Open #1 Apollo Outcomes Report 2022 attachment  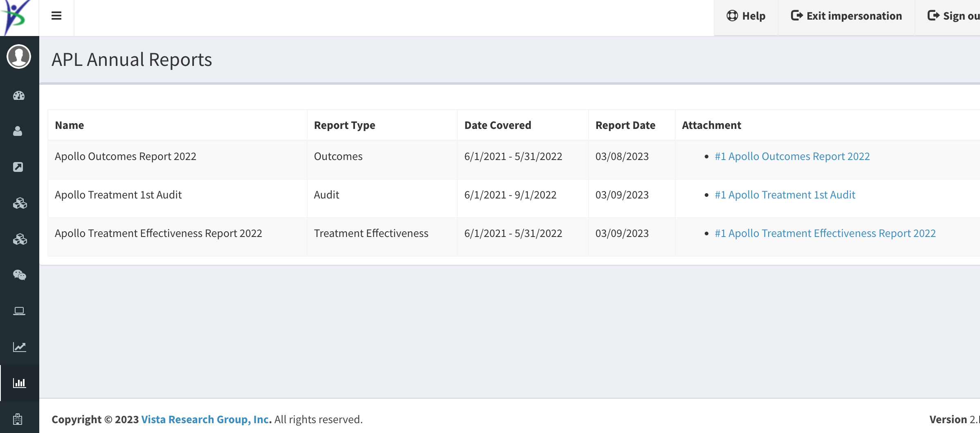(x=792, y=156)
